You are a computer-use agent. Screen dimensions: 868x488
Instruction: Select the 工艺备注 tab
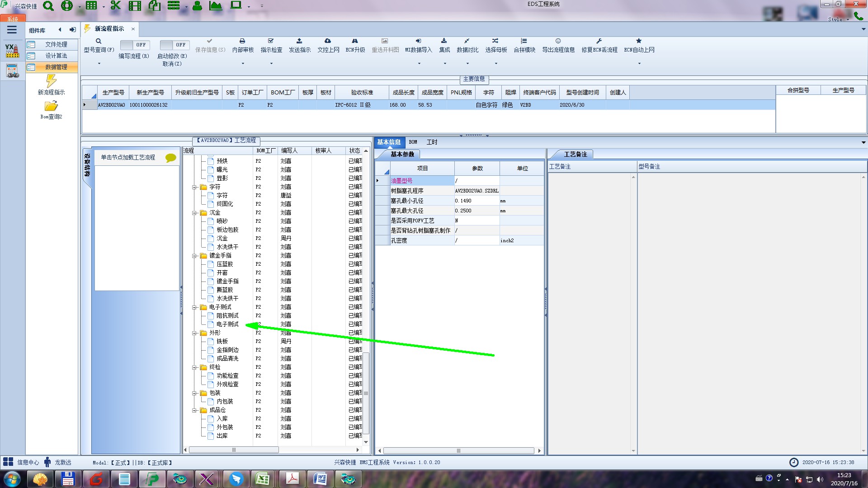575,154
